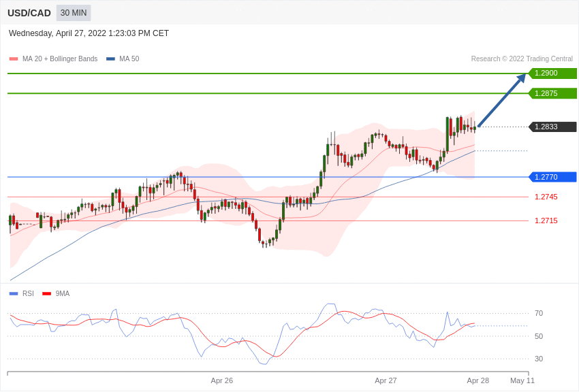Click the May 11 date axis label
Screen dimensions: 579x392
point(522,380)
